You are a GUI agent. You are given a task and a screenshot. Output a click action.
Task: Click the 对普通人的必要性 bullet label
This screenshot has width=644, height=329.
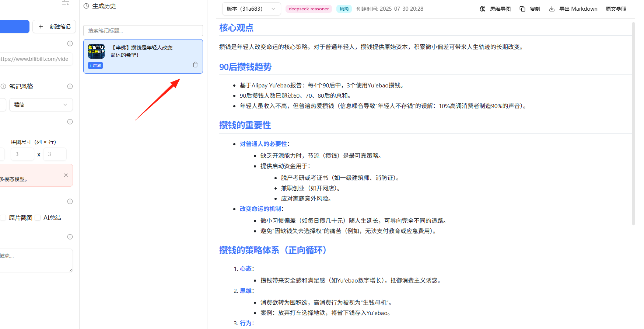[x=263, y=144]
